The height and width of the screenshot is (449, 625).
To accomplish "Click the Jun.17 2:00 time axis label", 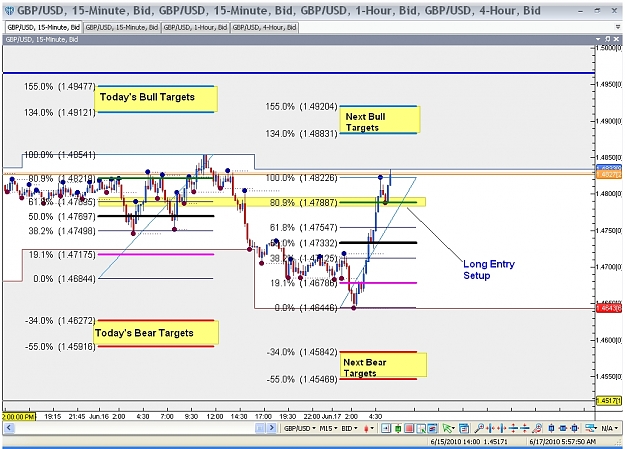I will (340, 416).
